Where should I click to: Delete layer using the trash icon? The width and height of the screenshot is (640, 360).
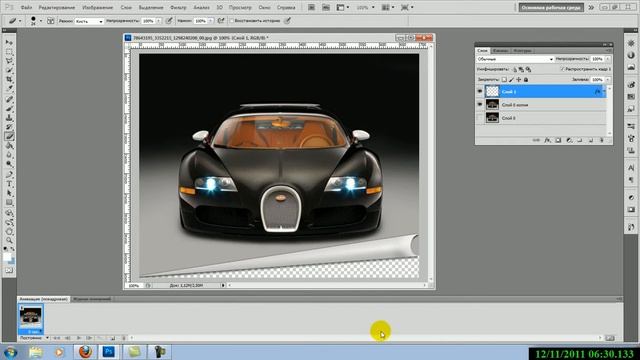(x=601, y=140)
